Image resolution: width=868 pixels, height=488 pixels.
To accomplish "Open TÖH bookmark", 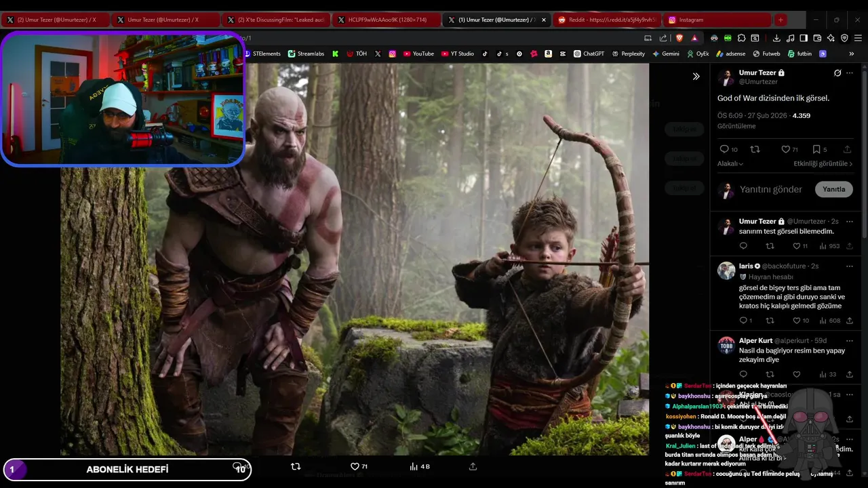I will pos(357,54).
